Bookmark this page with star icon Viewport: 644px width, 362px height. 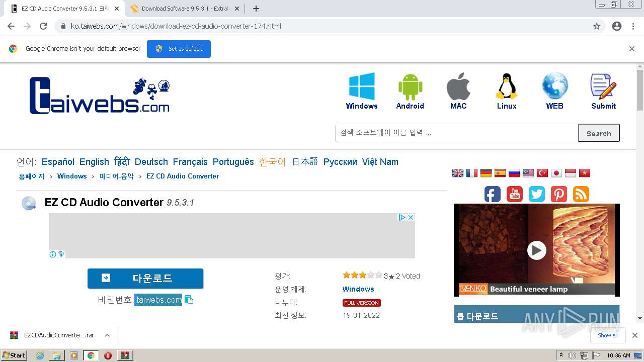pos(597,26)
